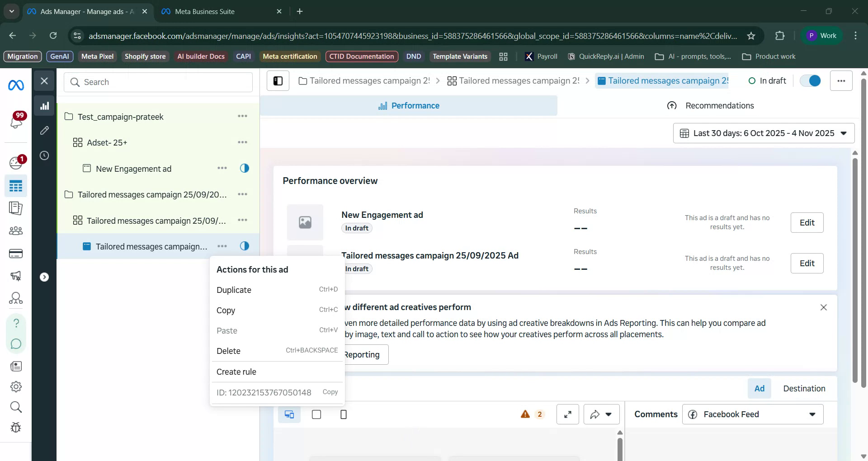
Task: Open Billing card icon in left sidebar
Action: 16,254
